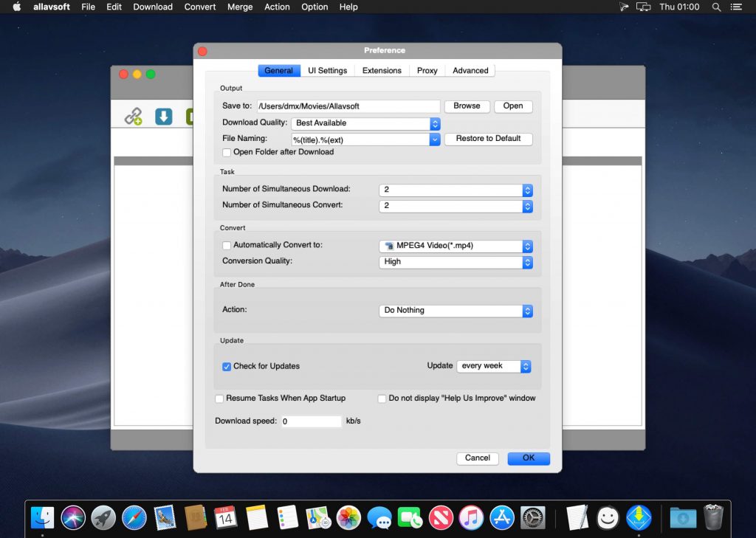This screenshot has height=538, width=756.
Task: Open Notification Center from the menu bar
Action: click(737, 7)
